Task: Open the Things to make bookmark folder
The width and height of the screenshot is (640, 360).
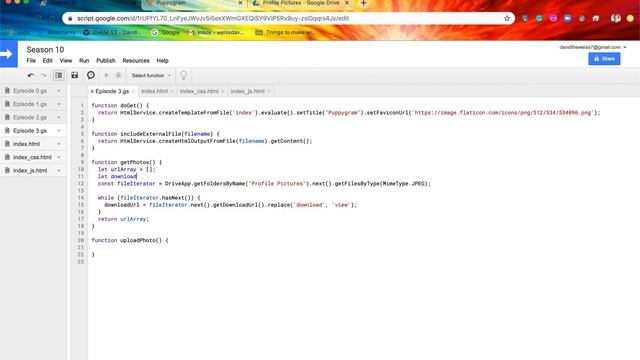Action: (x=285, y=32)
